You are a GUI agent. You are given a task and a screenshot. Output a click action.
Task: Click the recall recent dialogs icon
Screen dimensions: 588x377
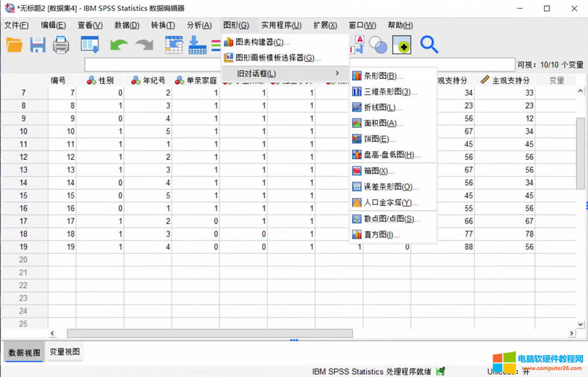(x=89, y=45)
